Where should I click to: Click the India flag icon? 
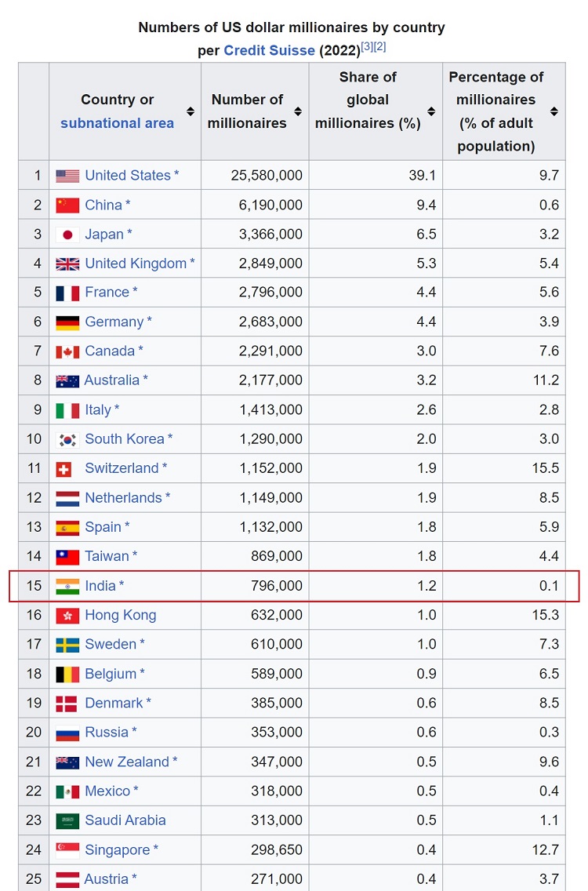click(x=67, y=587)
